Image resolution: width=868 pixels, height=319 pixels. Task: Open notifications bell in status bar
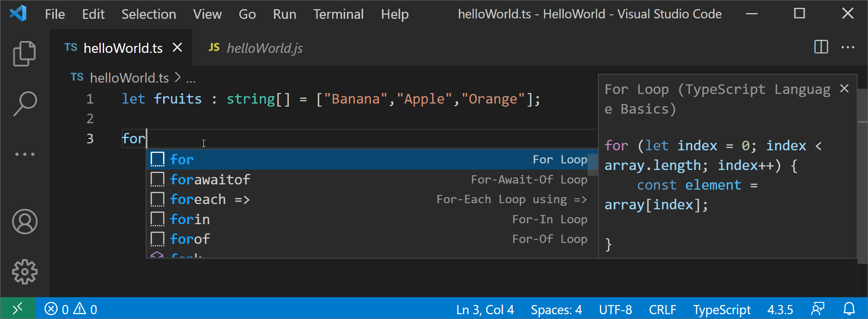click(x=849, y=309)
